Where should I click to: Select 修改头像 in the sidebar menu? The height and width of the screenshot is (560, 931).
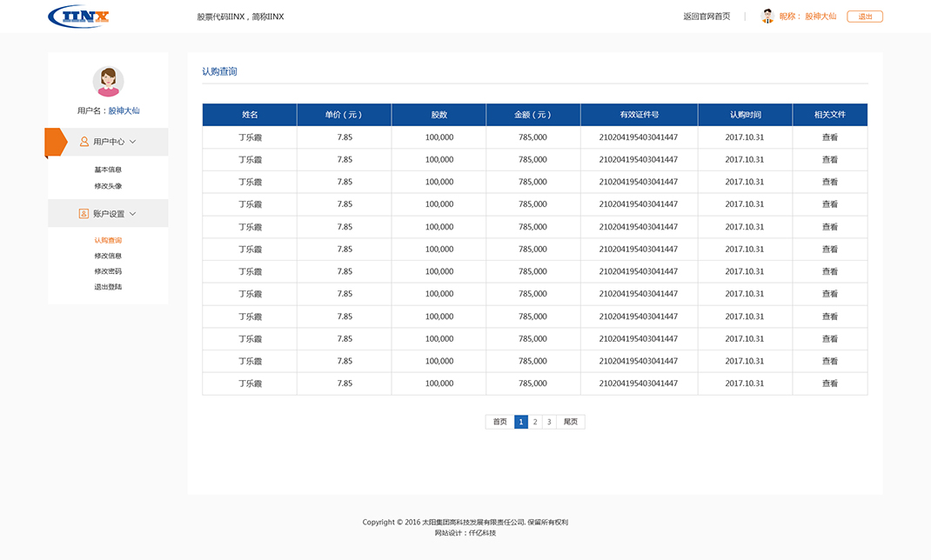coord(107,185)
